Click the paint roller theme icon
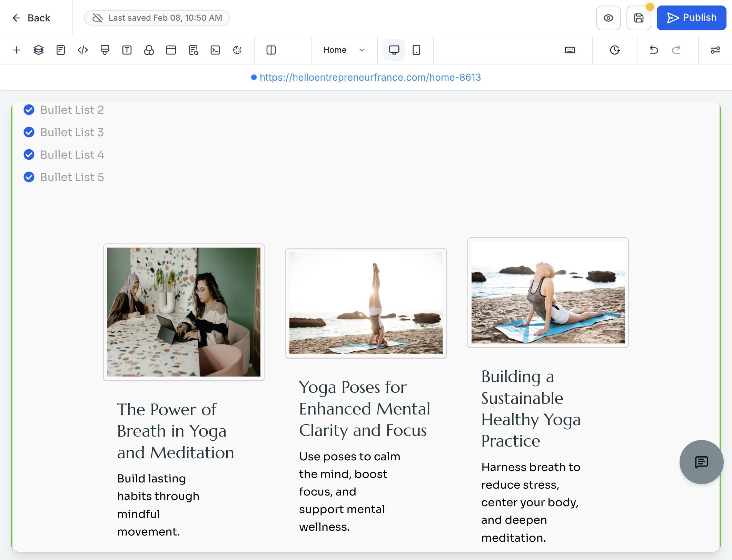This screenshot has height=560, width=732. point(105,50)
